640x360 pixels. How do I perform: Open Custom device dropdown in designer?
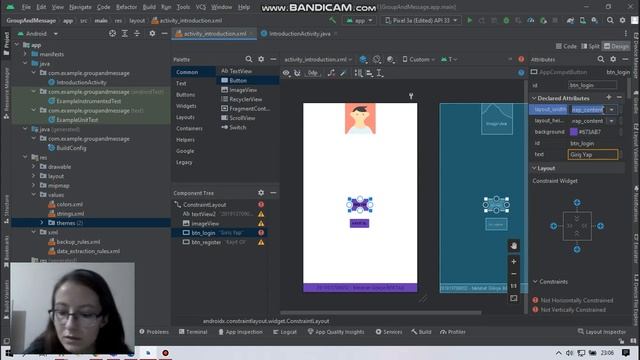(x=418, y=60)
